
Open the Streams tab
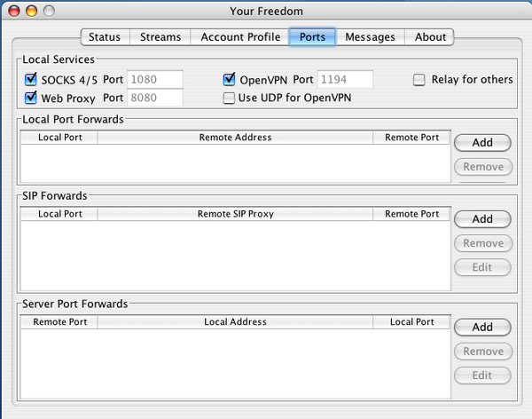click(160, 36)
